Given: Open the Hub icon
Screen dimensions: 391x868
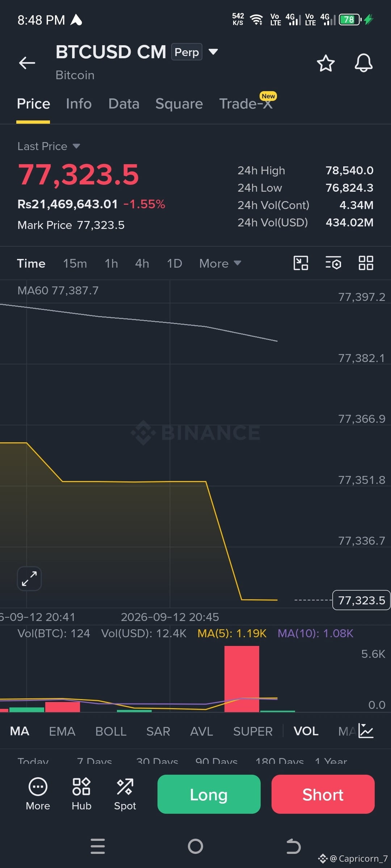Looking at the screenshot, I should coord(81,794).
